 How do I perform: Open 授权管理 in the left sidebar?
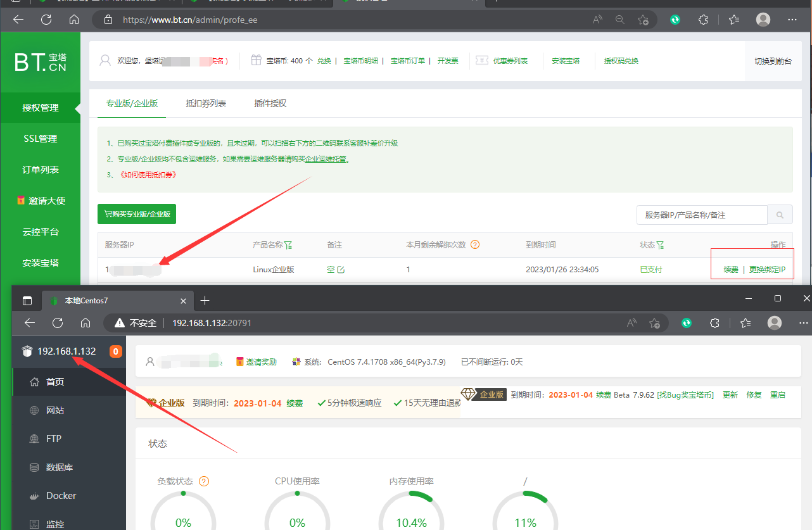point(41,108)
